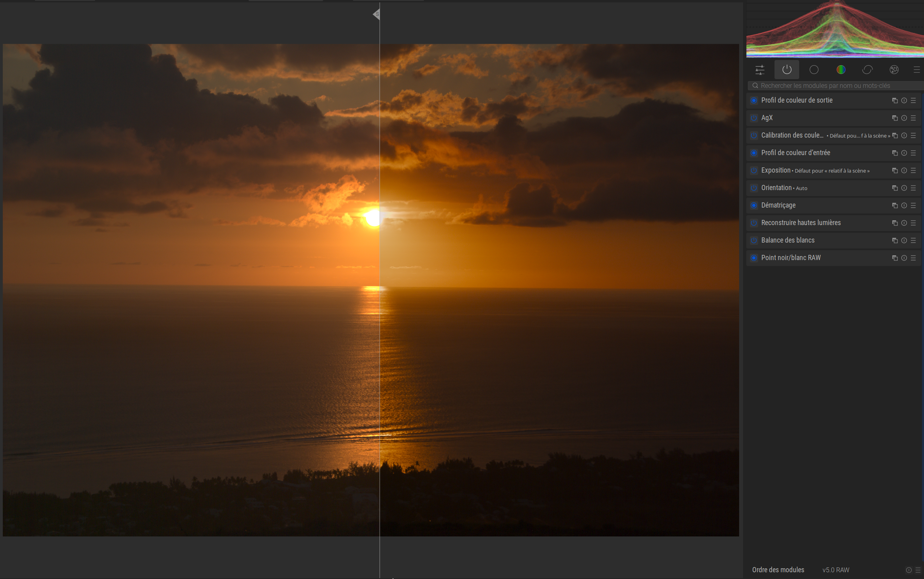Open presets menu for Profil de couleur de sortie
The width and height of the screenshot is (924, 579).
click(x=914, y=101)
